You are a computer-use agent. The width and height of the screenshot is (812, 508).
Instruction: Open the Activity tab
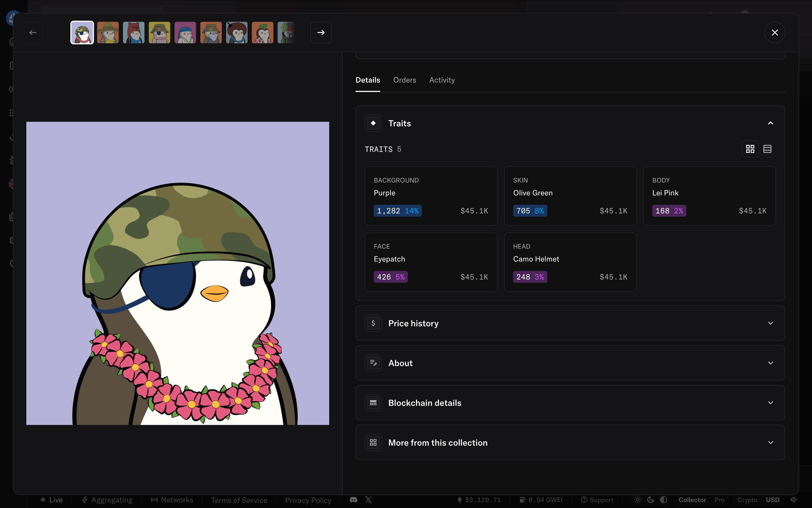pos(442,80)
